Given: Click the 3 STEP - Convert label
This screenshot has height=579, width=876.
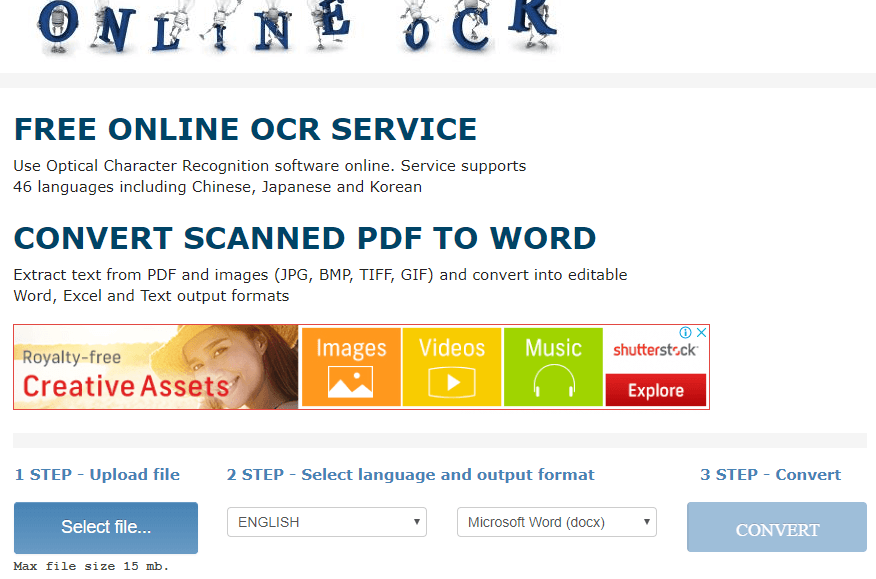Looking at the screenshot, I should (x=771, y=474).
